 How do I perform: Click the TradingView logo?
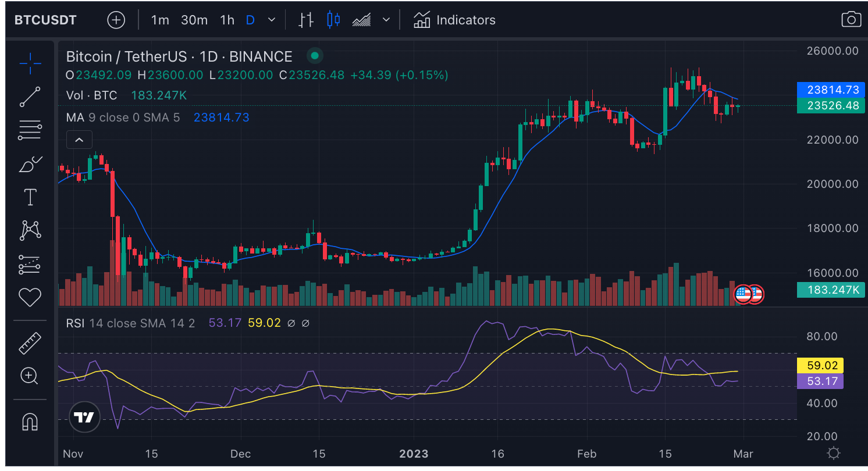(x=84, y=417)
